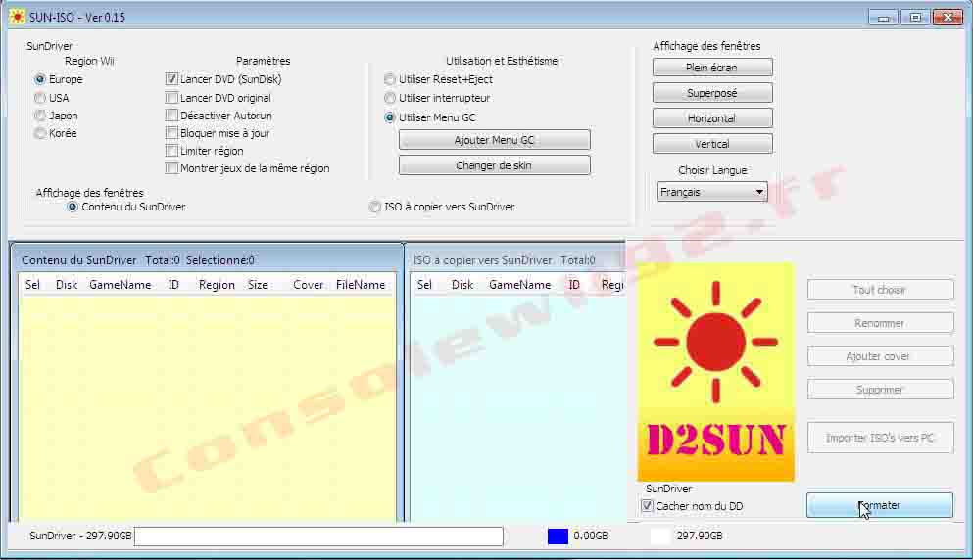
Task: Click Disk column header in SunDriver list
Action: [x=67, y=285]
